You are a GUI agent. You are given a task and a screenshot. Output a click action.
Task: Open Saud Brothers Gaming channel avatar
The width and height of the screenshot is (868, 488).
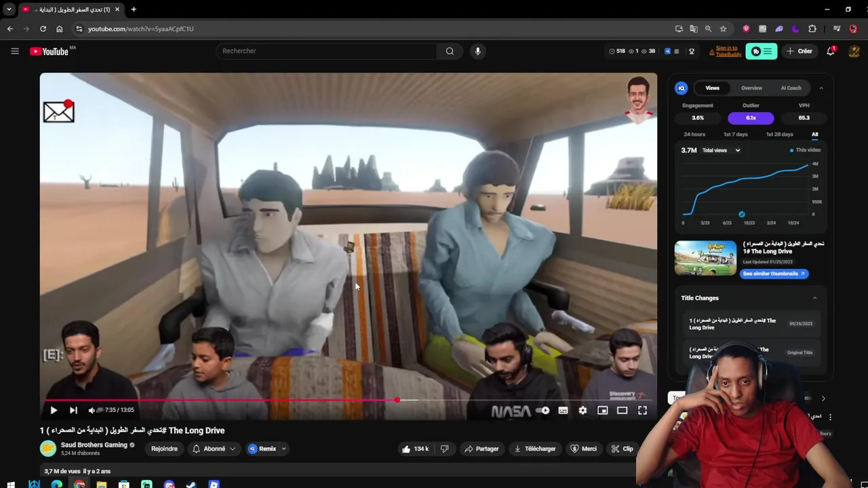pyautogui.click(x=48, y=449)
